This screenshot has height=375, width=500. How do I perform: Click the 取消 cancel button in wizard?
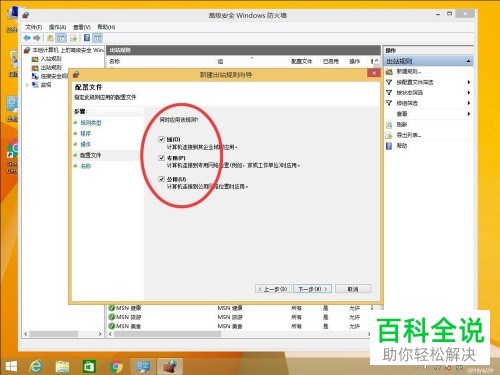(353, 289)
